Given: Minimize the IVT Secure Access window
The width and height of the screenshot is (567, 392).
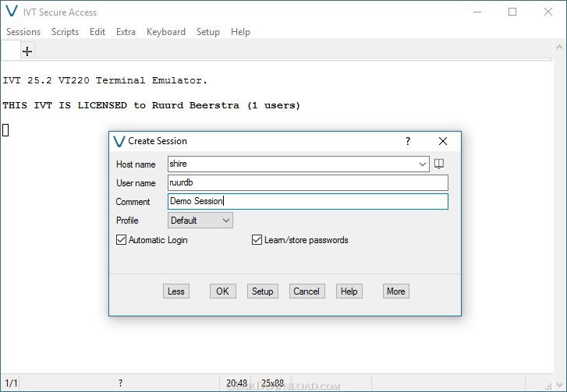Looking at the screenshot, I should 477,12.
